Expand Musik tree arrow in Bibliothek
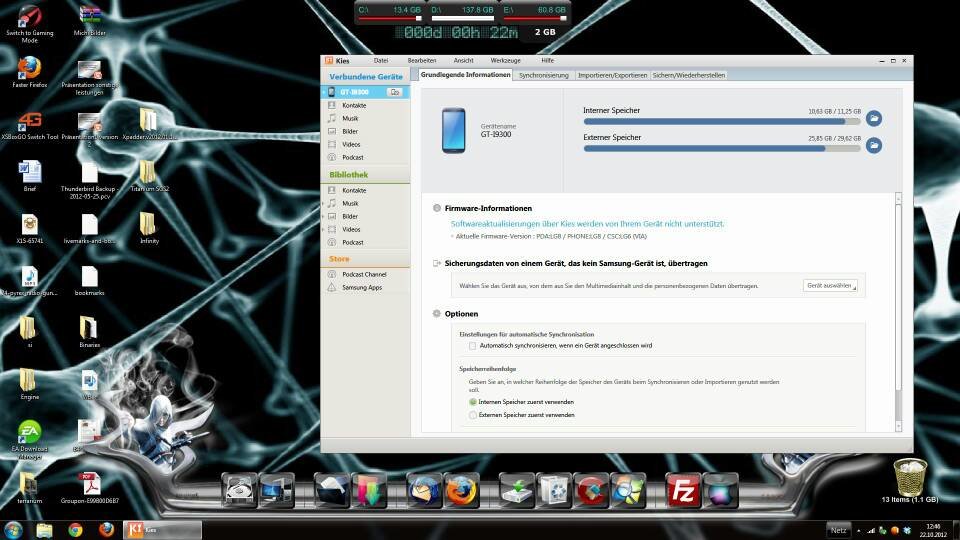 coord(323,203)
